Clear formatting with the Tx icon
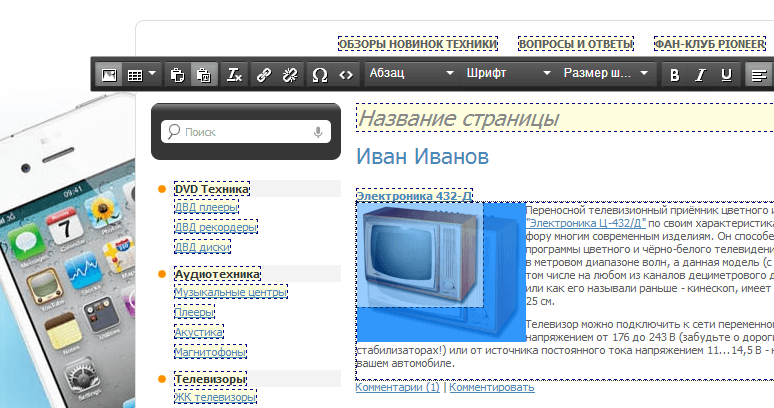 234,74
